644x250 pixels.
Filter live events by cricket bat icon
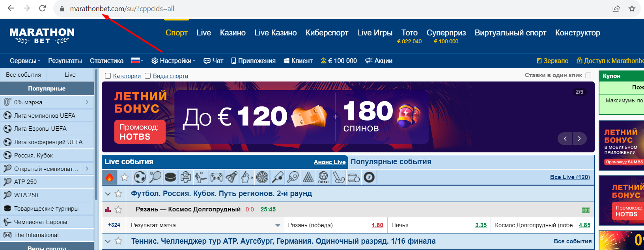[277, 177]
